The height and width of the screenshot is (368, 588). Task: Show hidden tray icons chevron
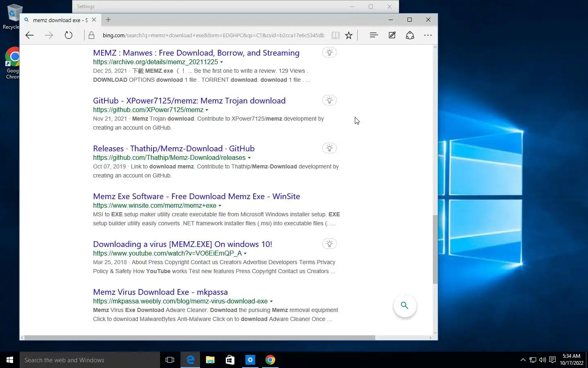click(523, 360)
